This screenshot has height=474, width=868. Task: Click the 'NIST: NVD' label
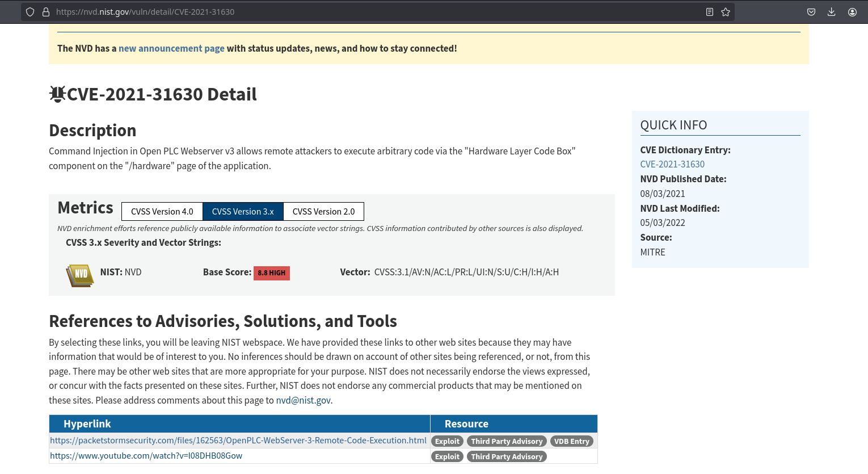[x=121, y=272]
